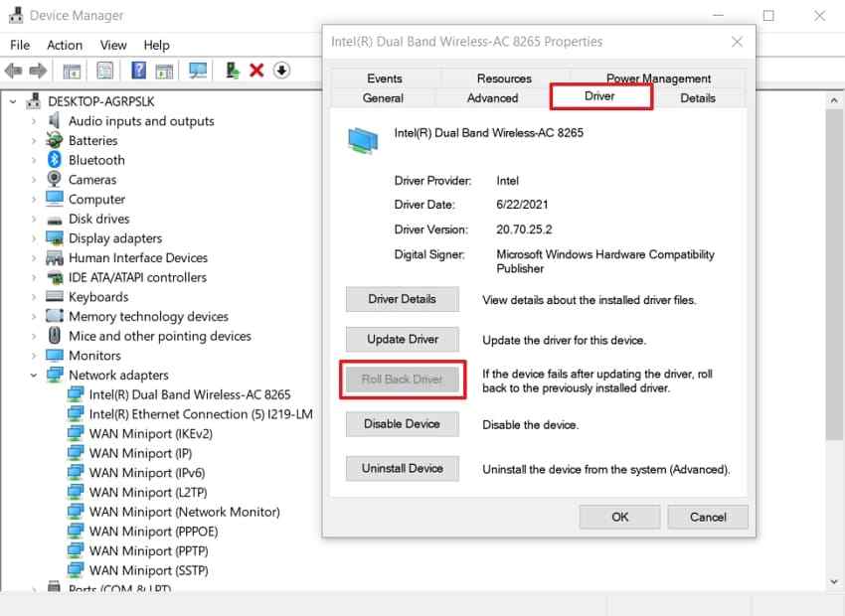
Task: Open the View menu
Action: (x=113, y=45)
